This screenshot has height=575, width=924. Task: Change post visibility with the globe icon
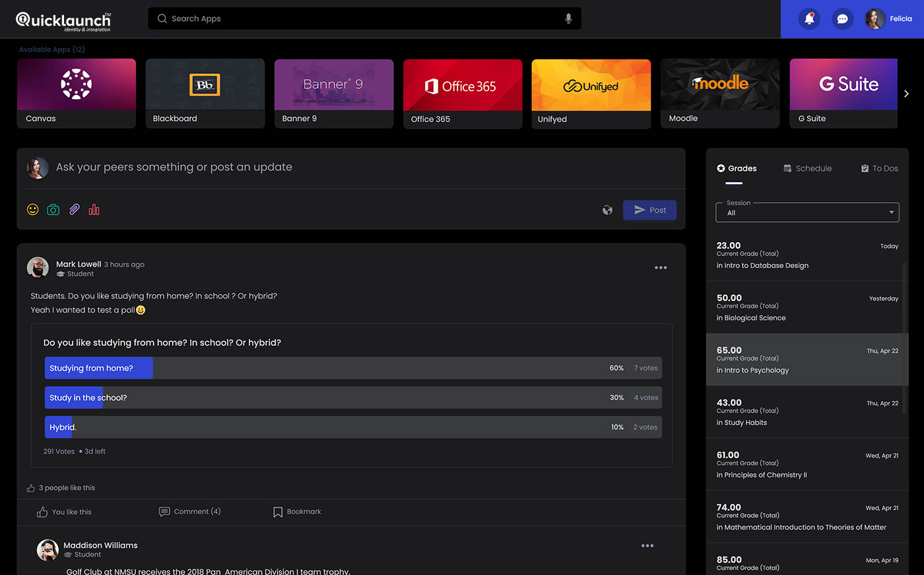607,210
